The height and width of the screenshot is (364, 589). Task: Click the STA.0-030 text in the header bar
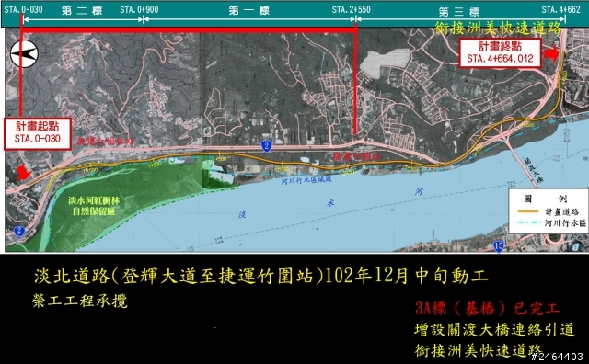[x=23, y=9]
